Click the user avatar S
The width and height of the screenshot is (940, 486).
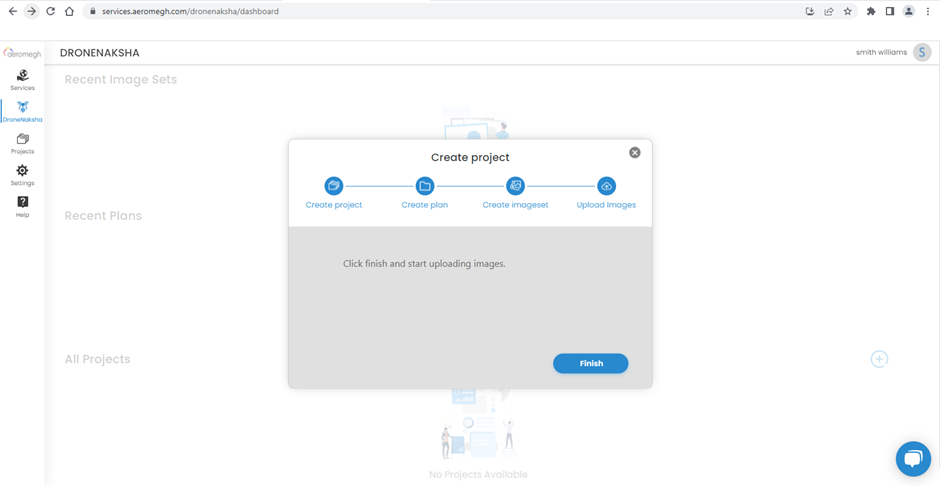[x=922, y=52]
